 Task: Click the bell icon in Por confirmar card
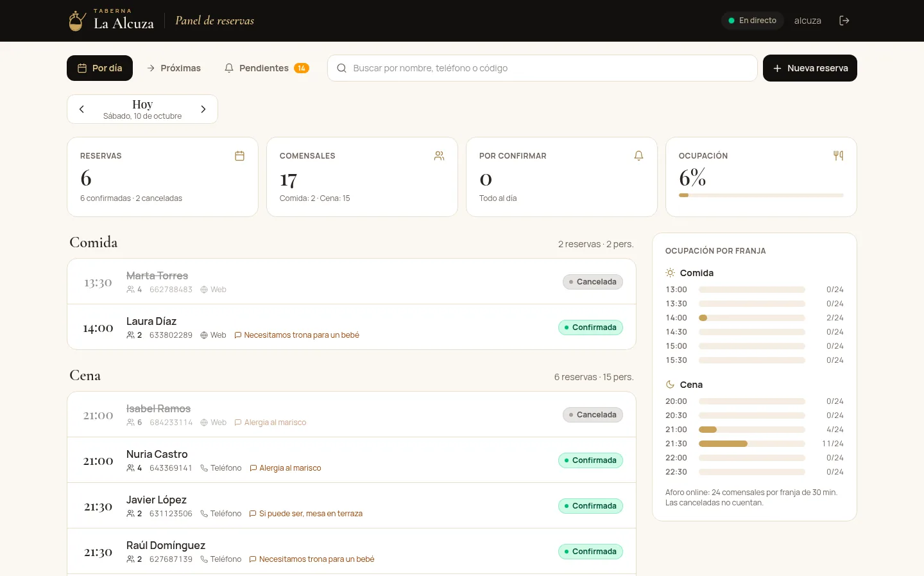click(x=639, y=155)
